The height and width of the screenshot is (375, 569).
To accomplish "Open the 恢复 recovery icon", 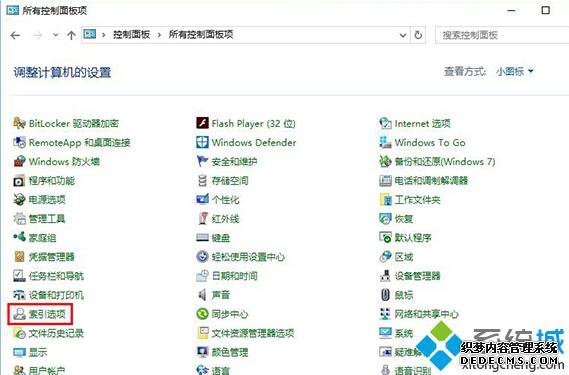I will click(385, 219).
